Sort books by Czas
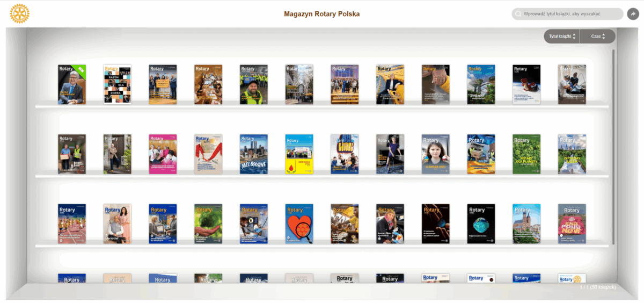Screen dimensions: 644x303 click(597, 37)
